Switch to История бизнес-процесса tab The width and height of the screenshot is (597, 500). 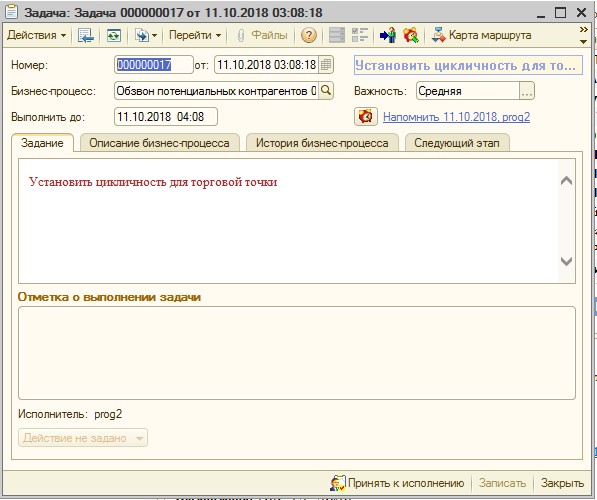(x=322, y=143)
